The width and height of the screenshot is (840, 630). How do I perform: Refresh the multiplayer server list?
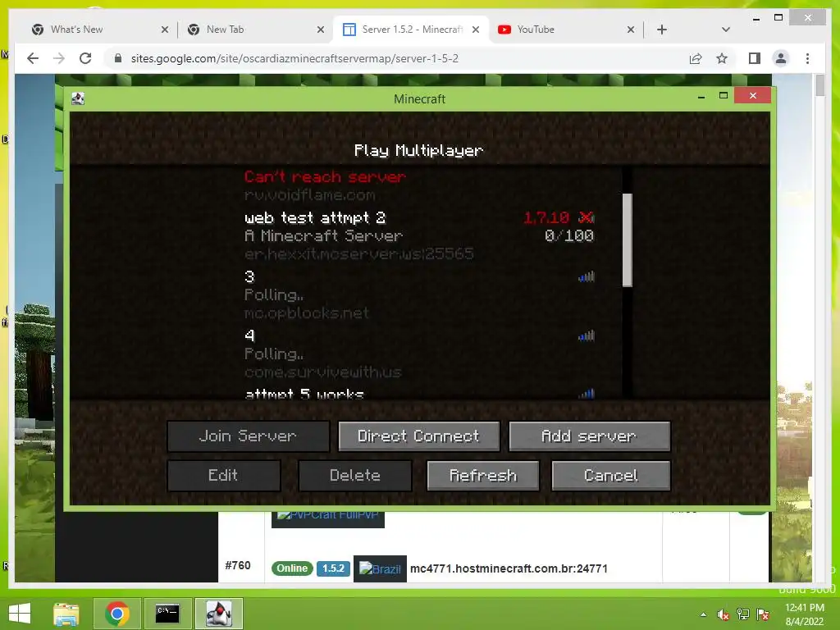coord(482,475)
